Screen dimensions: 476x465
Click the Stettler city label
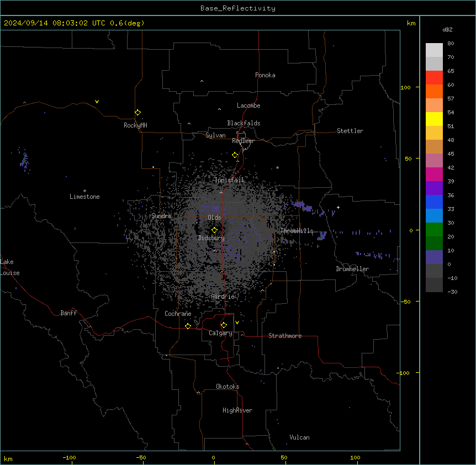point(350,131)
